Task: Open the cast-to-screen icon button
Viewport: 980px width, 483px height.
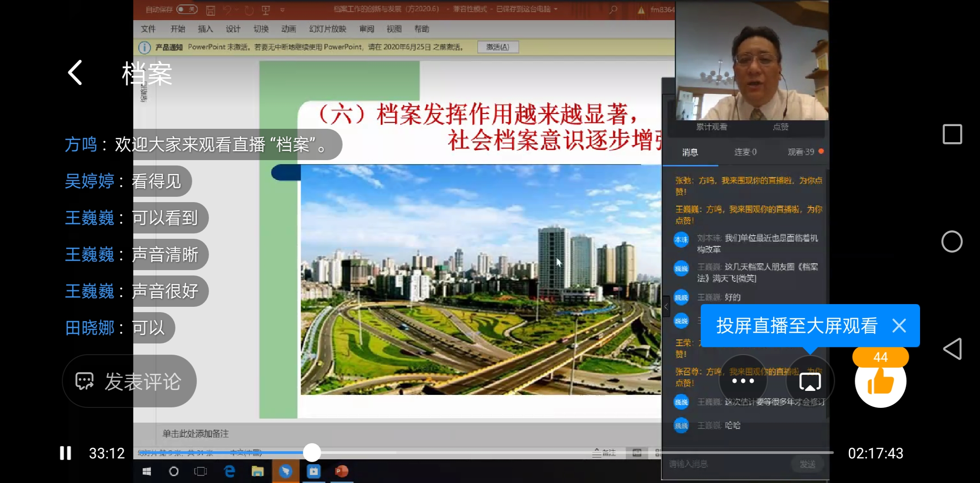Action: click(810, 381)
